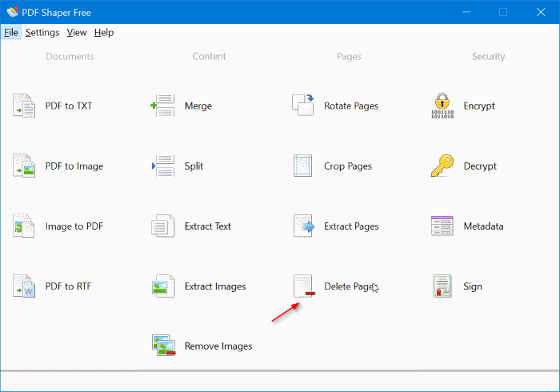
Task: Click the Merge icon with green plus
Action: [163, 106]
